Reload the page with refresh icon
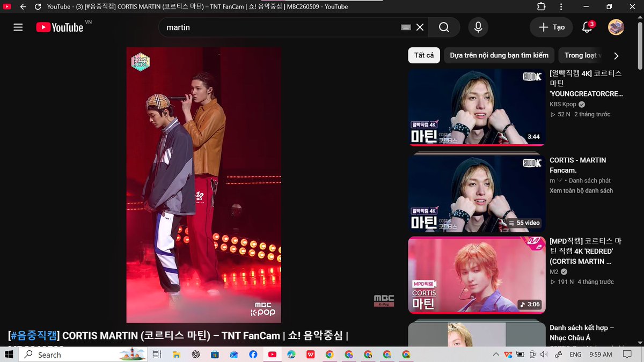 pyautogui.click(x=37, y=7)
